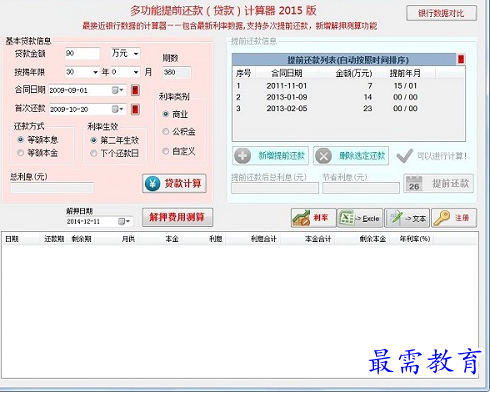The height and width of the screenshot is (393, 490).
Task: Click into the 贷款金额 input field
Action: click(82, 54)
